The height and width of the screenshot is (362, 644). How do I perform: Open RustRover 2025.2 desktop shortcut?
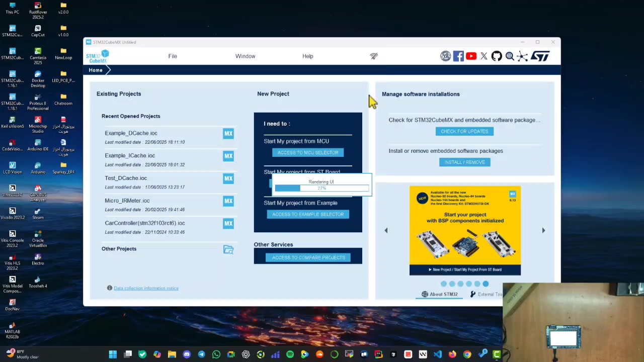[38, 11]
